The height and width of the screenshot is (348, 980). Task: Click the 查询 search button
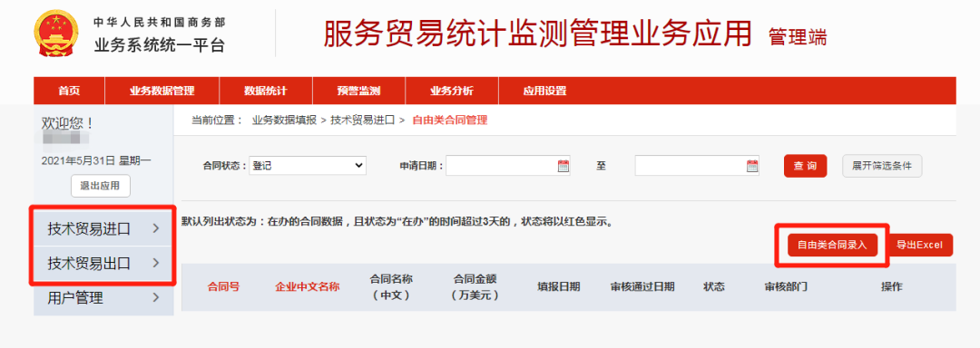tap(806, 166)
